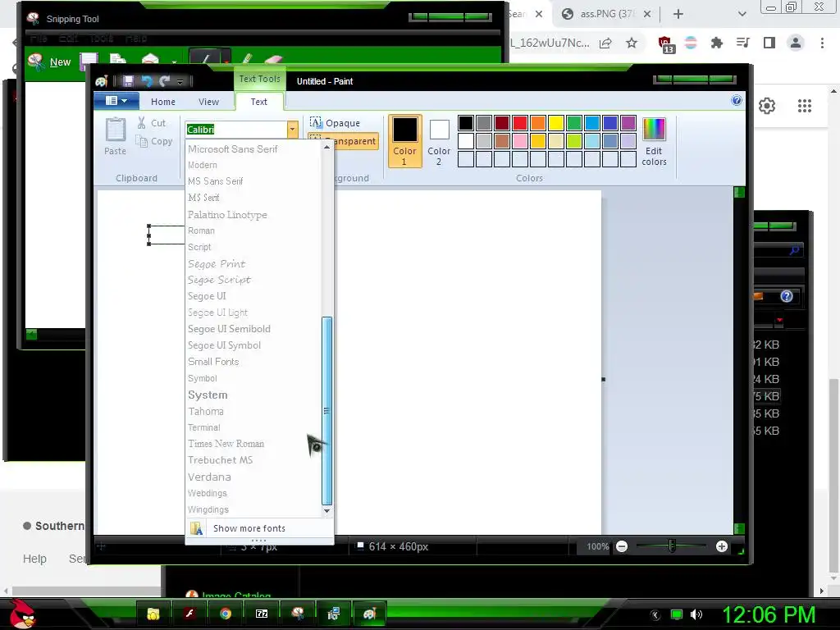840x630 pixels.
Task: Select Color 1 box
Action: click(x=404, y=141)
